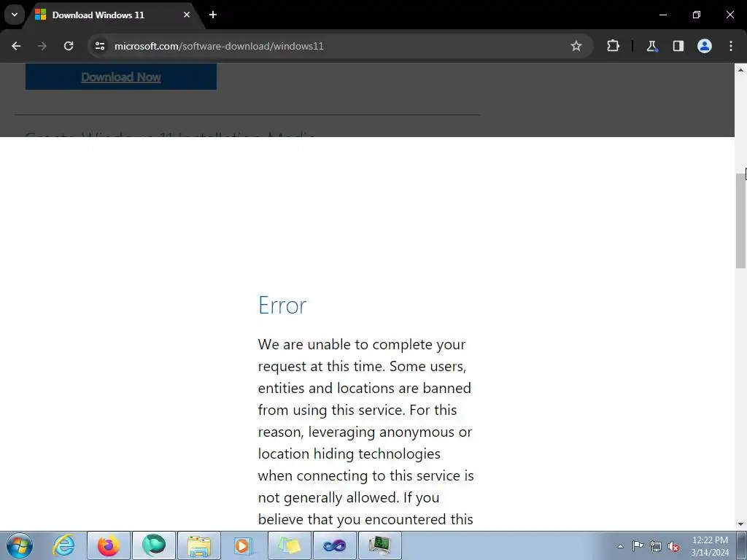Open the Windows Start menu orb
Viewport: 747px width, 560px height.
point(20,545)
